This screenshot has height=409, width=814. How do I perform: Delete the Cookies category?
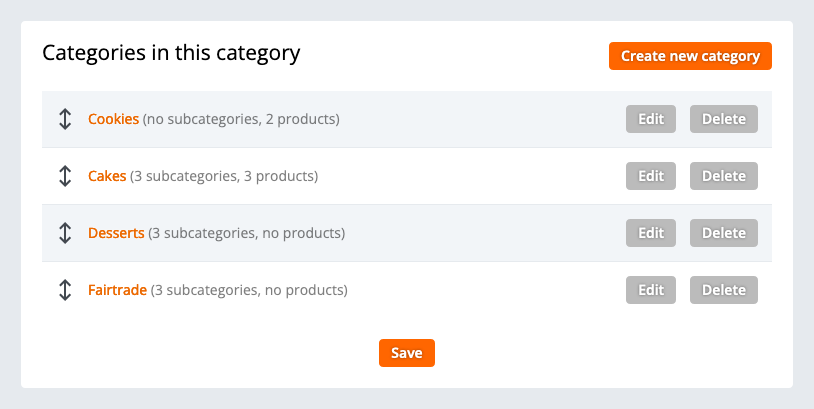click(724, 119)
